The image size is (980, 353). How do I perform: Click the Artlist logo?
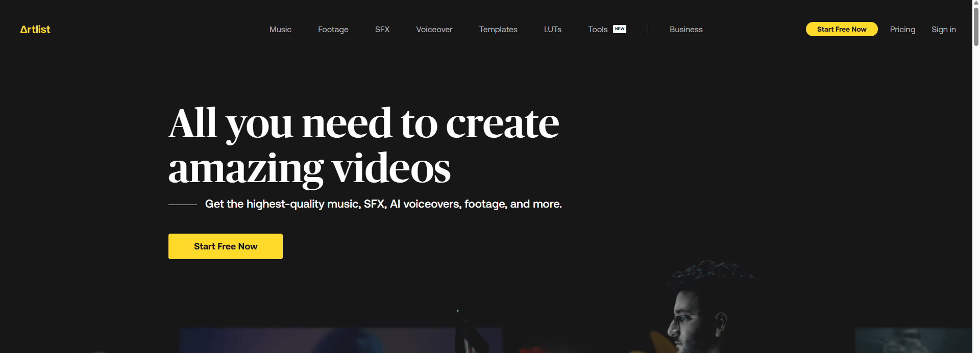tap(35, 30)
